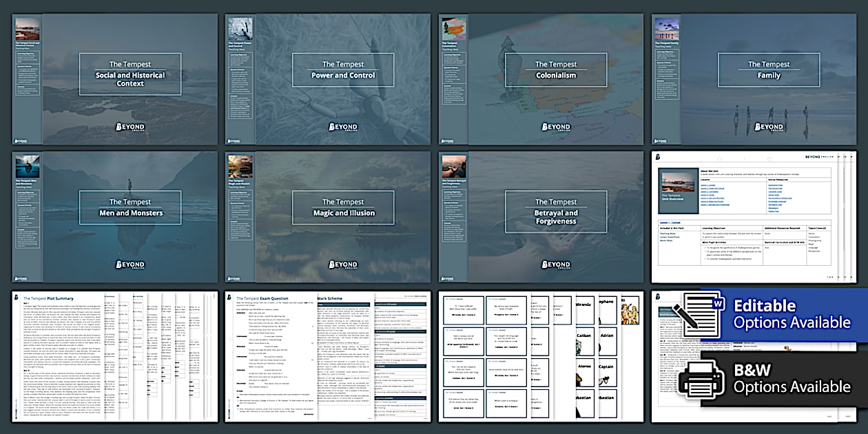
Task: Open The Tempest Family slide title
Action: [769, 70]
